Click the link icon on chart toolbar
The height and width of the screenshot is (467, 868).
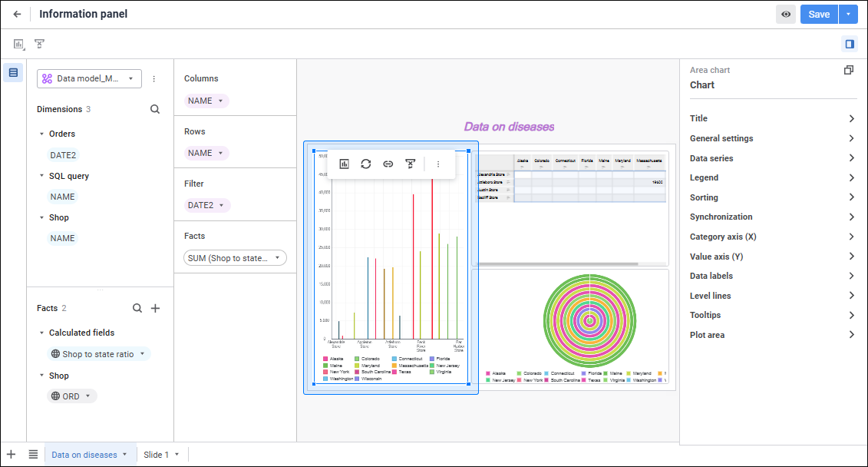point(388,164)
